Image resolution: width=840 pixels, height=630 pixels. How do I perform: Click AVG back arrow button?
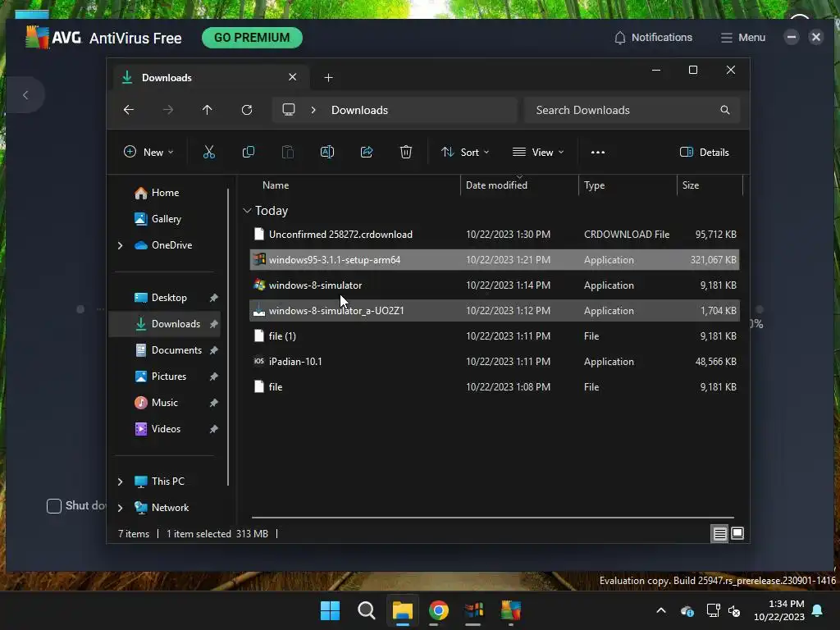(x=25, y=95)
